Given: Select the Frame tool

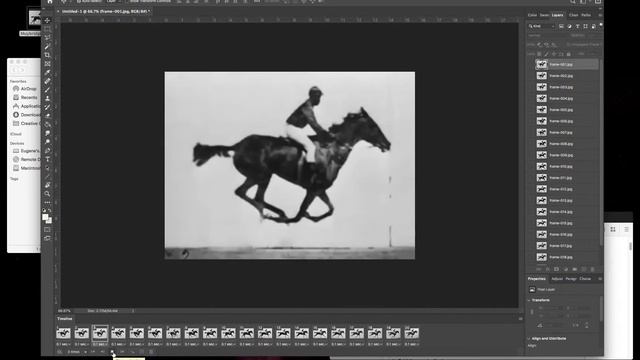Looking at the screenshot, I should pyautogui.click(x=47, y=64).
